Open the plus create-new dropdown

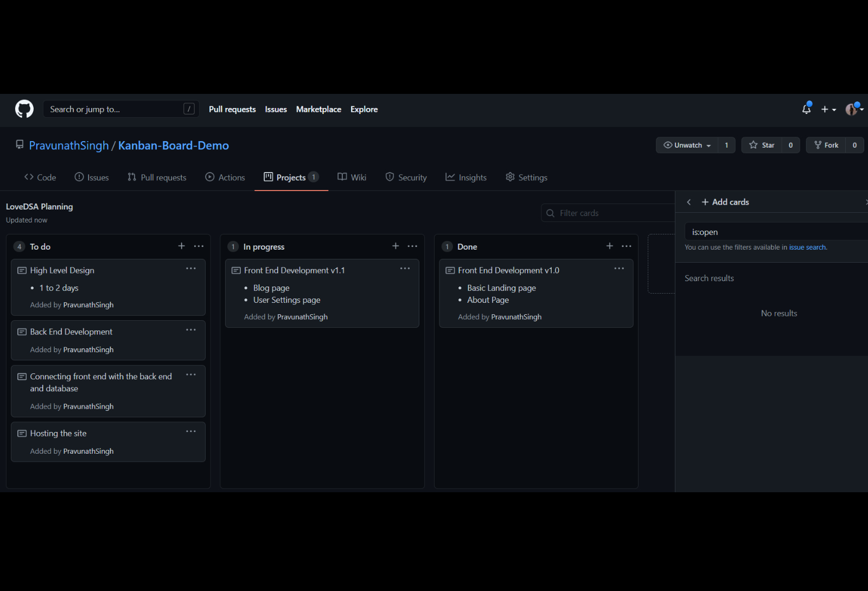tap(828, 109)
